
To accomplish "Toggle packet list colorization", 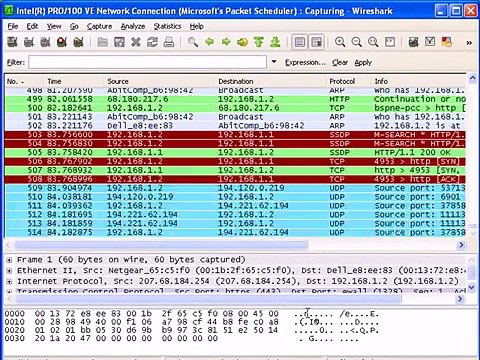I will [x=300, y=42].
